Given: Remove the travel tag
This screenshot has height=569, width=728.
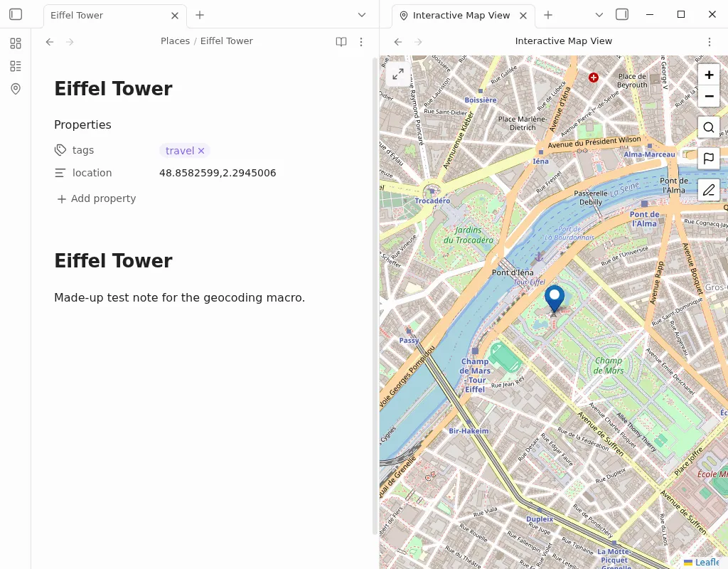Looking at the screenshot, I should pyautogui.click(x=201, y=151).
